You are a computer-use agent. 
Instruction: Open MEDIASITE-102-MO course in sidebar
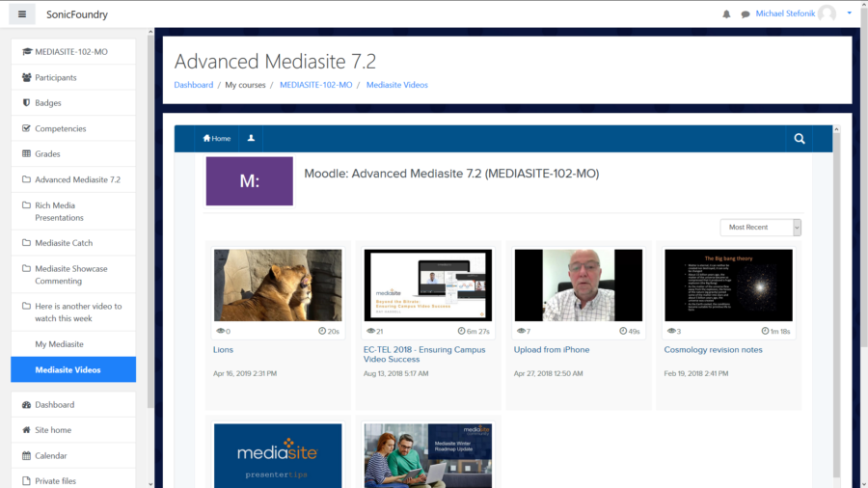(73, 51)
